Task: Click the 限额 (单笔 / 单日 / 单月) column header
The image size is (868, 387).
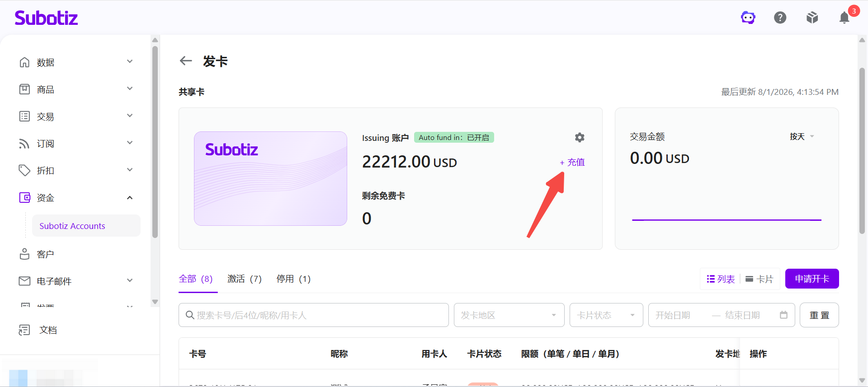Action: tap(571, 354)
